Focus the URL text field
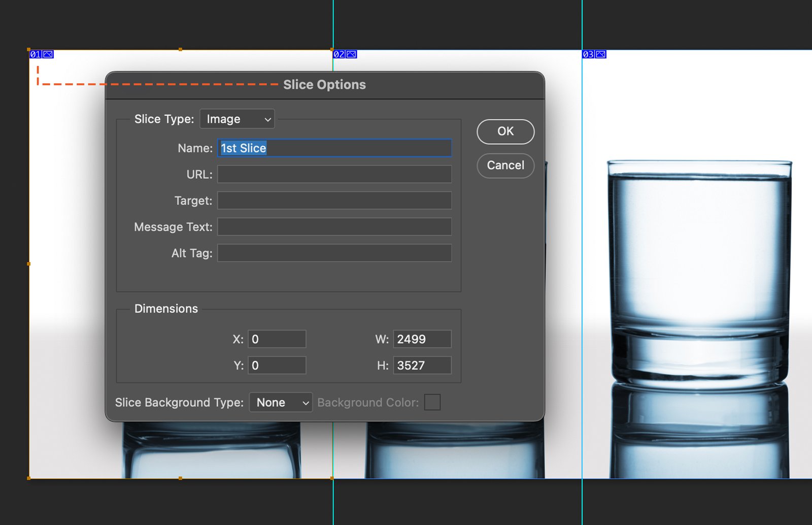 (x=334, y=175)
